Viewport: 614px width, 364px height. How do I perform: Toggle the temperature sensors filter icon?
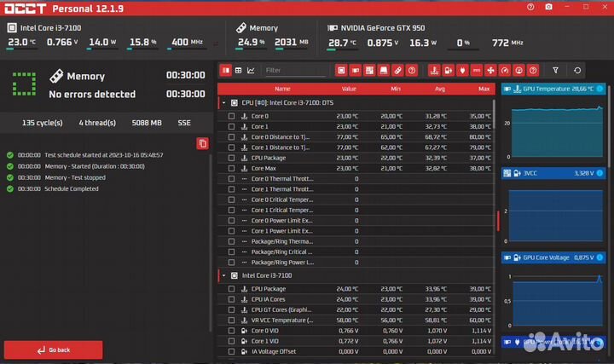[x=435, y=70]
